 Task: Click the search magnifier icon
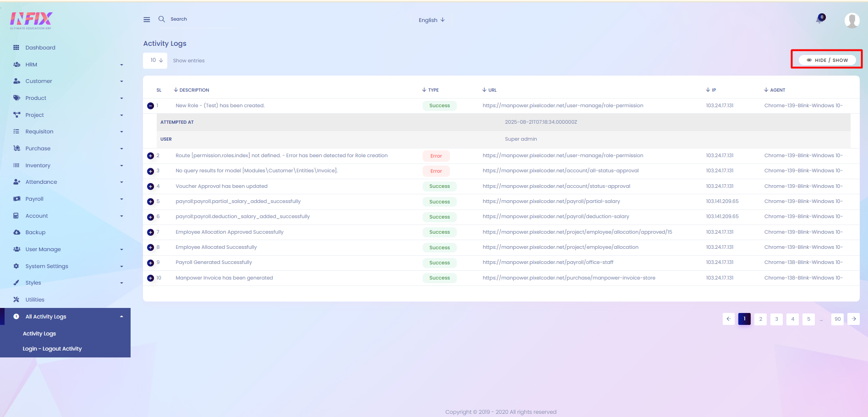162,19
